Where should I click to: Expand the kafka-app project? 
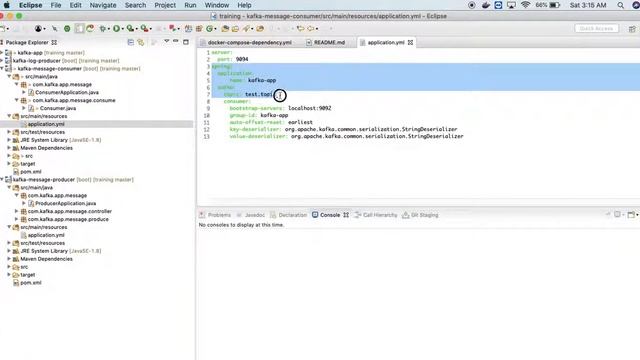pyautogui.click(x=2, y=53)
